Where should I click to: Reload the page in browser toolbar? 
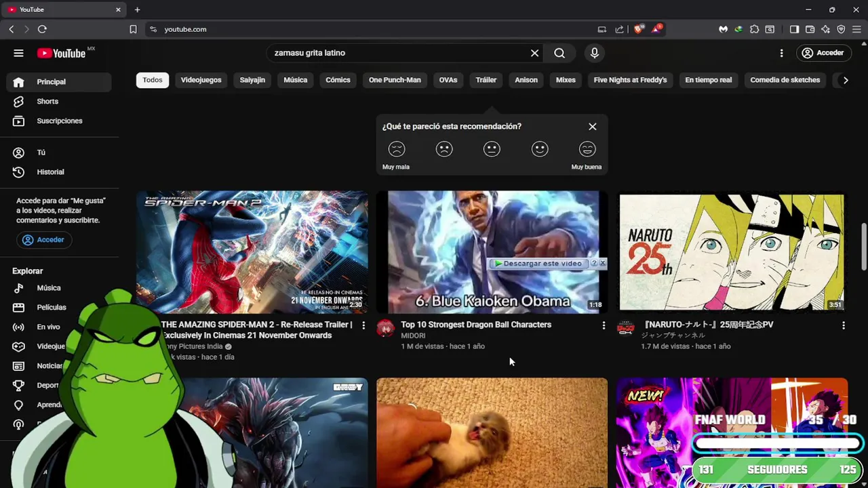click(x=42, y=29)
